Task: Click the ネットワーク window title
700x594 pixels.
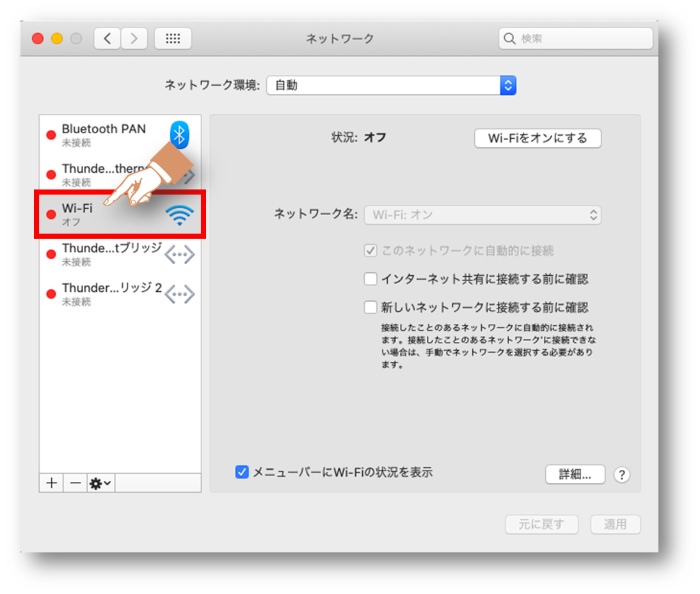Action: click(340, 39)
